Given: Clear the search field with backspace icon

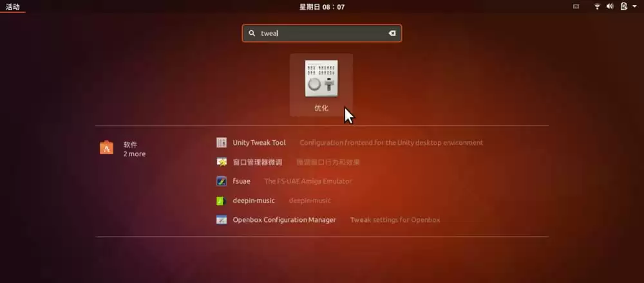Looking at the screenshot, I should coord(392,33).
